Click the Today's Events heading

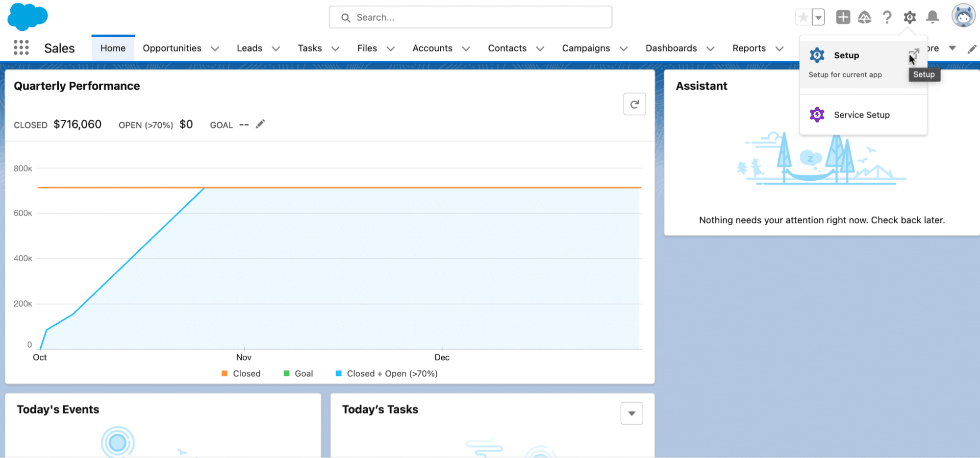[58, 410]
